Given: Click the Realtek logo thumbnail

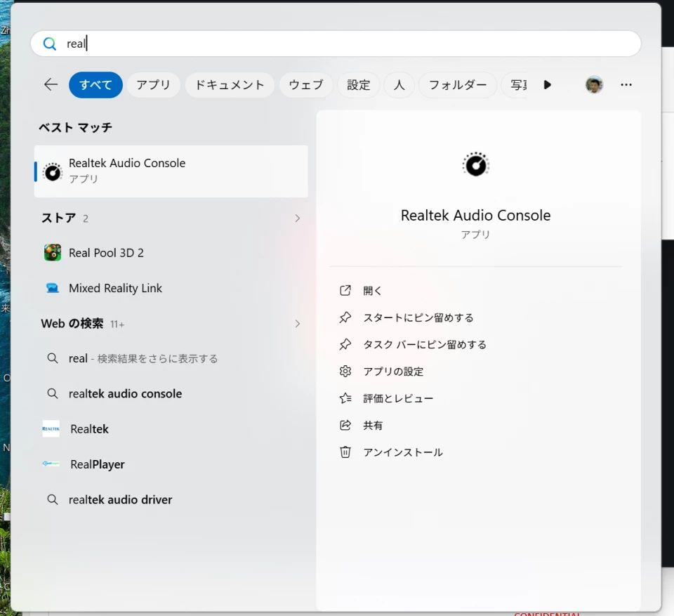Looking at the screenshot, I should tap(51, 429).
